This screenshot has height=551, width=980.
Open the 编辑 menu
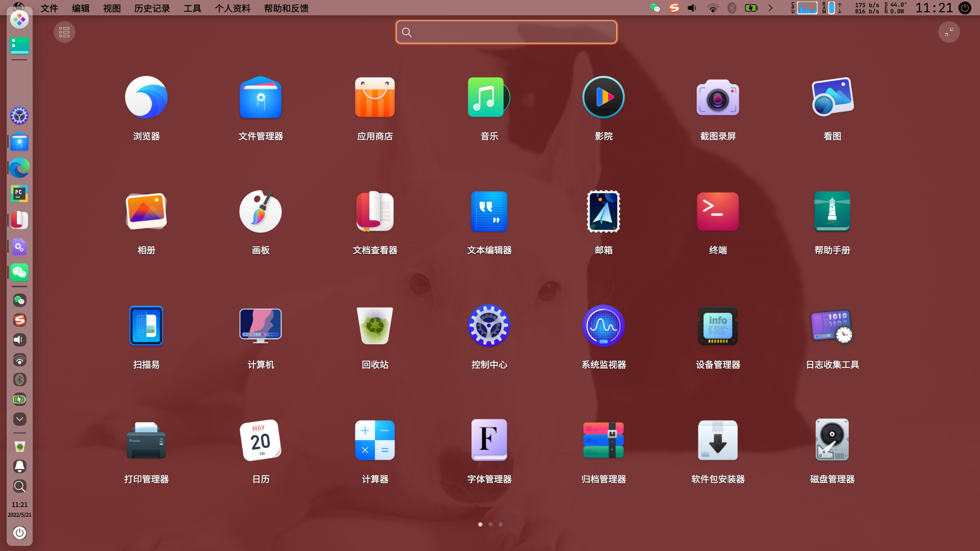[81, 8]
